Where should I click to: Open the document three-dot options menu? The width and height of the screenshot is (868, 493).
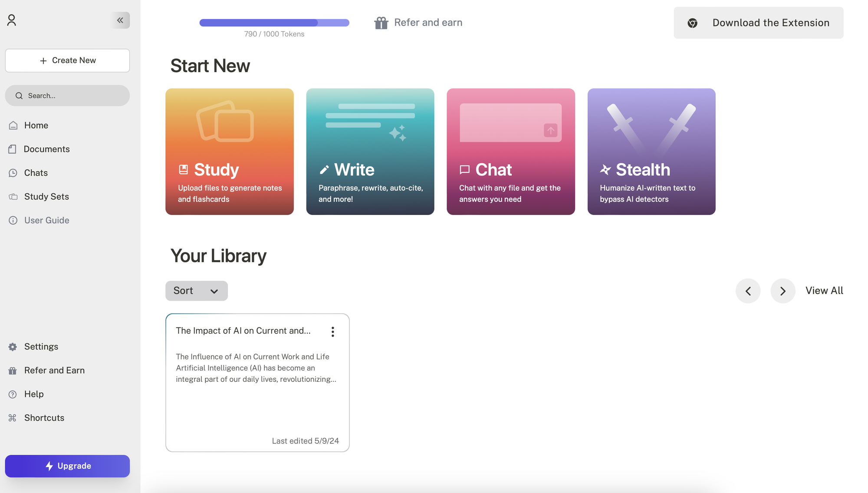(x=332, y=332)
